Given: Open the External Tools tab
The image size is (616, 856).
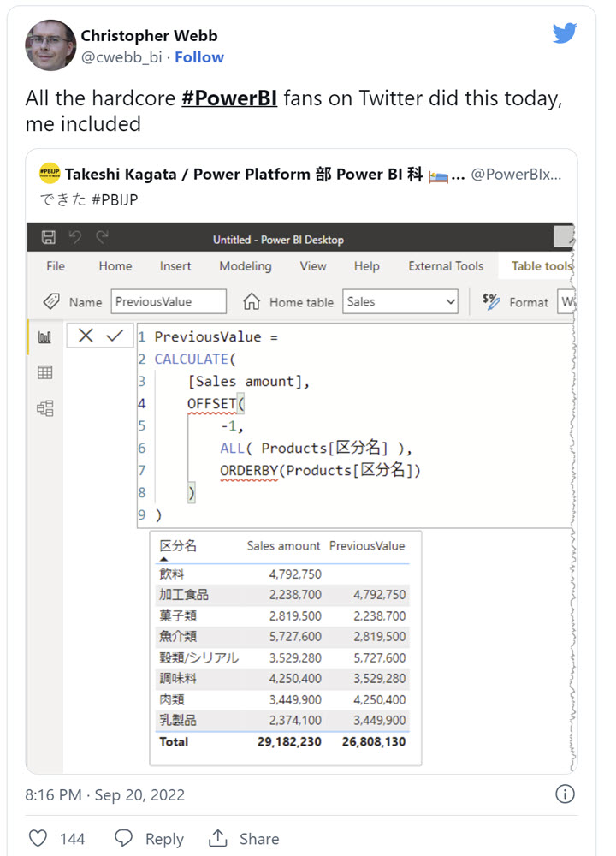Looking at the screenshot, I should coord(446,266).
